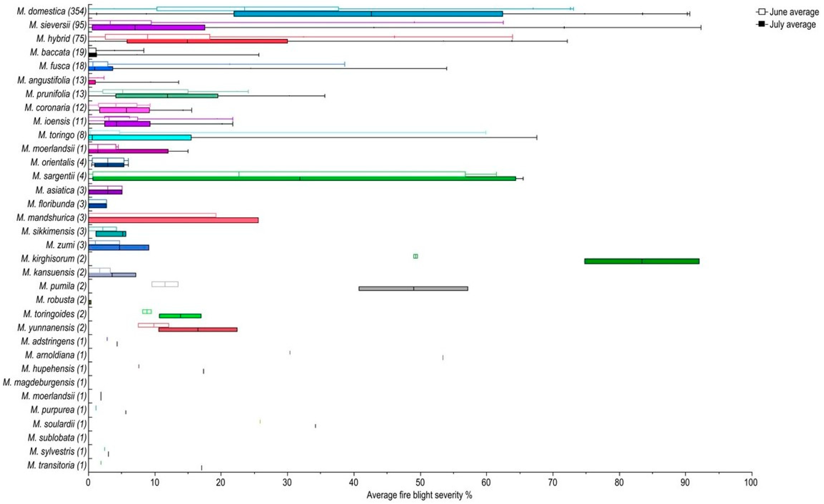The image size is (824, 504).
Task: Click the June average legend text
Action: (794, 12)
